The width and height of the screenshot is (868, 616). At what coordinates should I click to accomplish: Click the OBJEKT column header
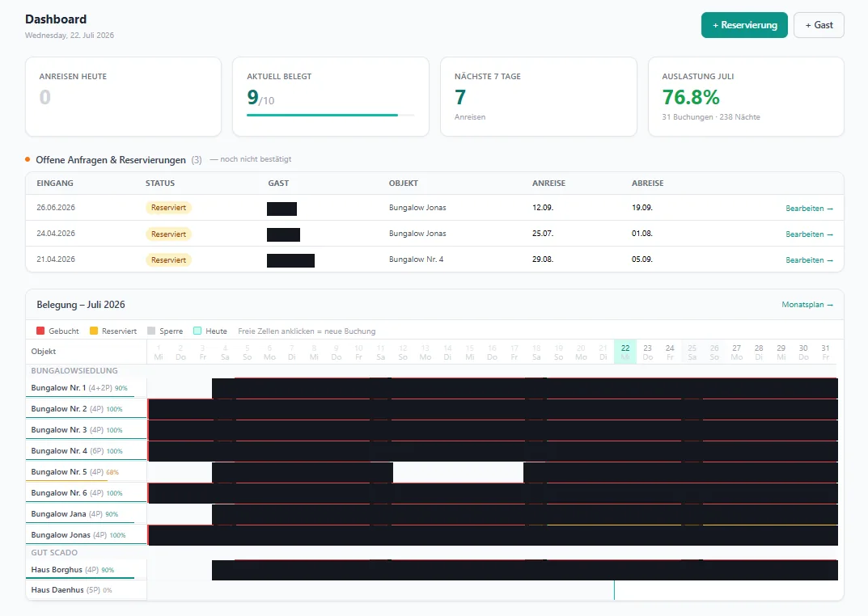404,183
